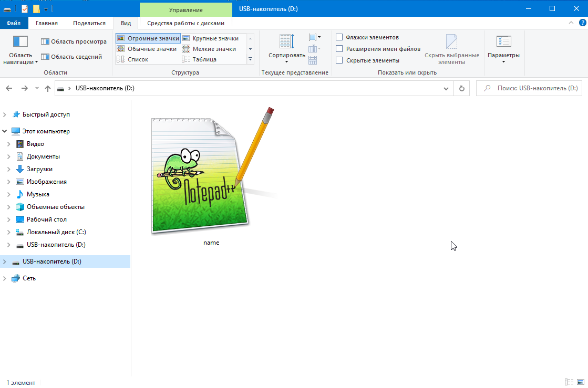
Task: Open the Navigation pane (Область навигации) button
Action: coord(20,50)
